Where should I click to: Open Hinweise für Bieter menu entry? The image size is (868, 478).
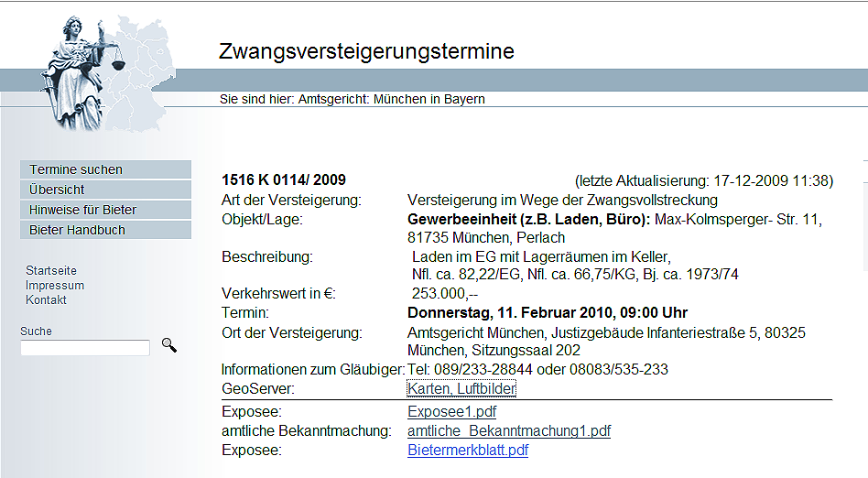(x=105, y=210)
